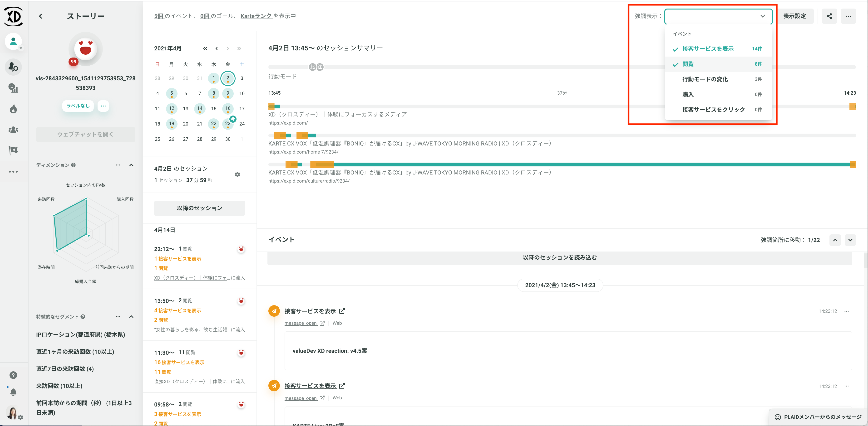
Task: Collapse the ディメンション section
Action: (x=131, y=165)
